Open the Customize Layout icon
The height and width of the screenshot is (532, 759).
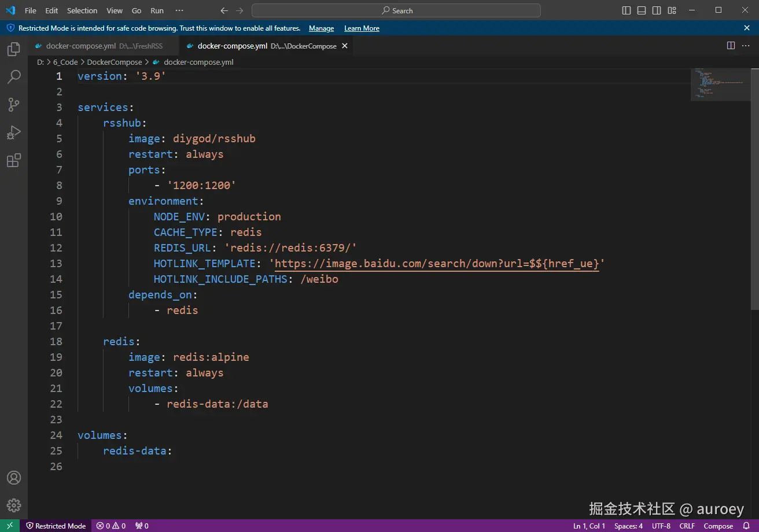672,10
